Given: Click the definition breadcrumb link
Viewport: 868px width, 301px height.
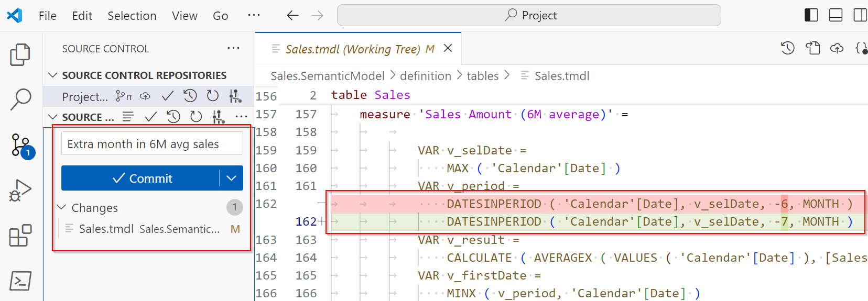Looking at the screenshot, I should pos(425,76).
